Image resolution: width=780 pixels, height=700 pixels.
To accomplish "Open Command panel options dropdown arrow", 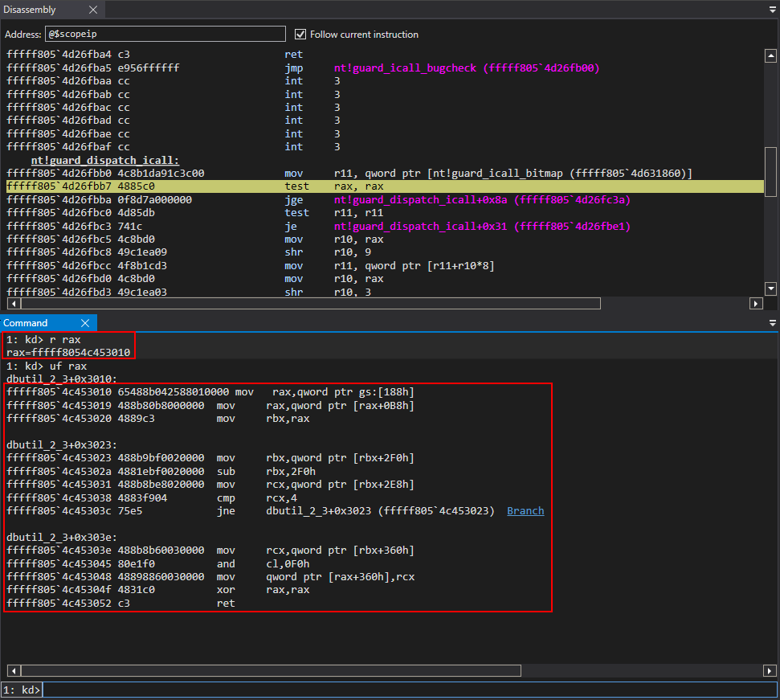I will [x=772, y=322].
